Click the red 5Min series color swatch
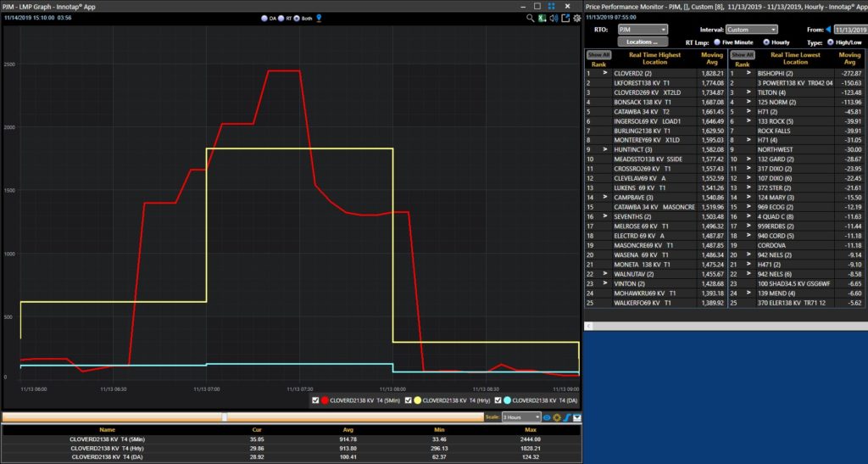Screen dimensions: 868x464 pyautogui.click(x=325, y=400)
